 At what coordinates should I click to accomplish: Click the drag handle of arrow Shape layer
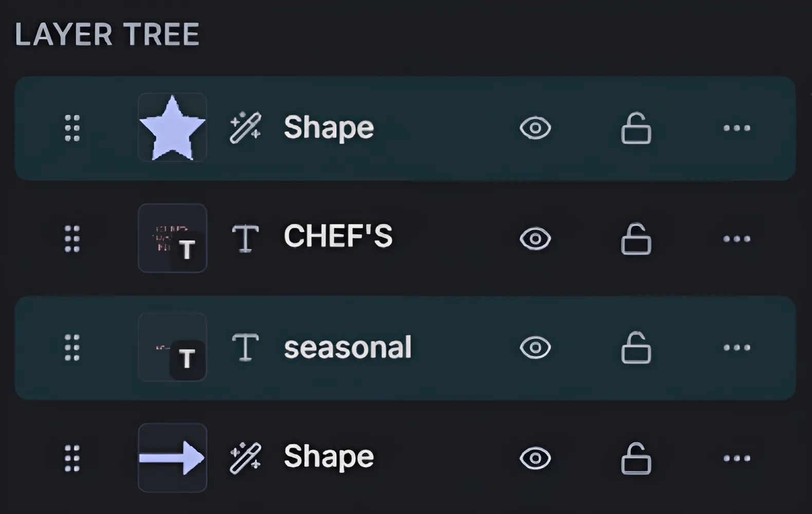coord(72,458)
